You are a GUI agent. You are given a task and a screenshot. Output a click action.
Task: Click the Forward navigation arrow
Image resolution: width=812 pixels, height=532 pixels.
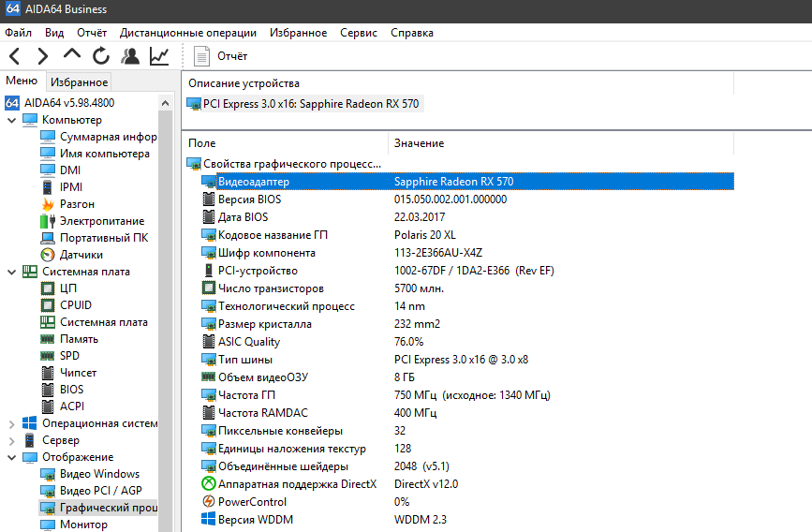click(x=43, y=56)
